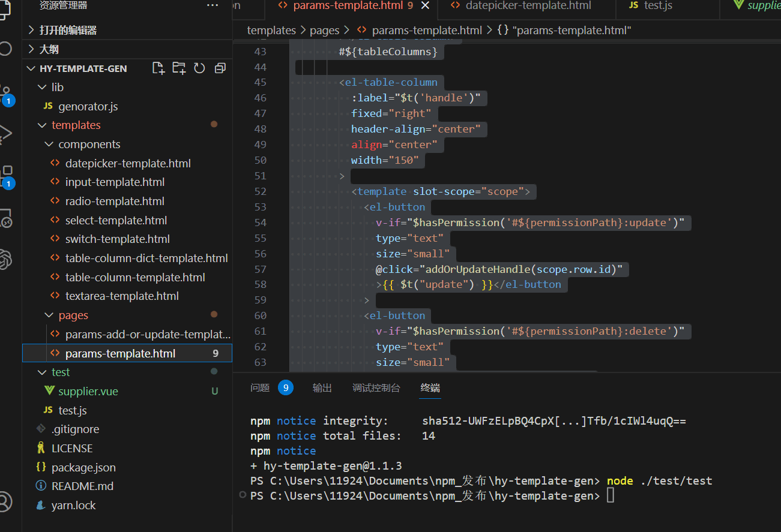Open datepicker-template.html in the file tree
Screen dimensions: 781x532
coord(127,163)
